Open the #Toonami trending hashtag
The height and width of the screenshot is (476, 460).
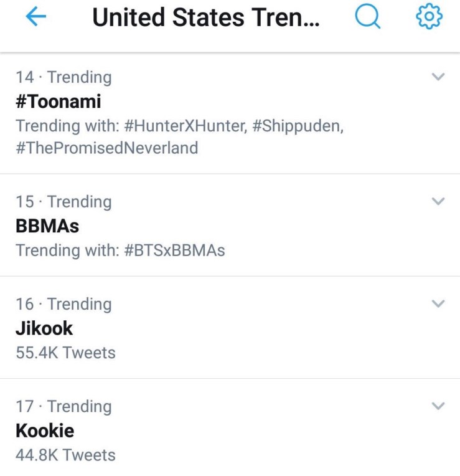point(58,102)
